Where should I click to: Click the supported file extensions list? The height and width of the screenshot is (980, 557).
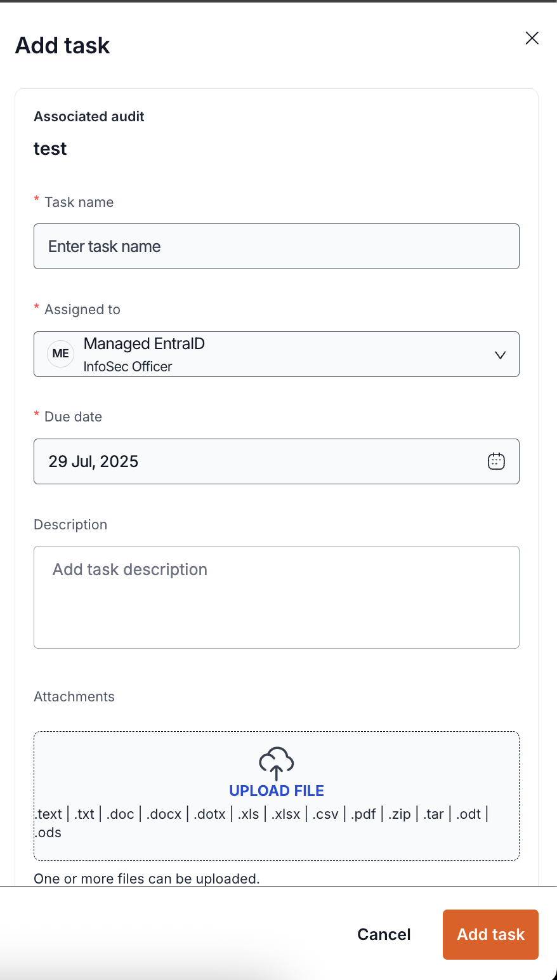coord(260,814)
